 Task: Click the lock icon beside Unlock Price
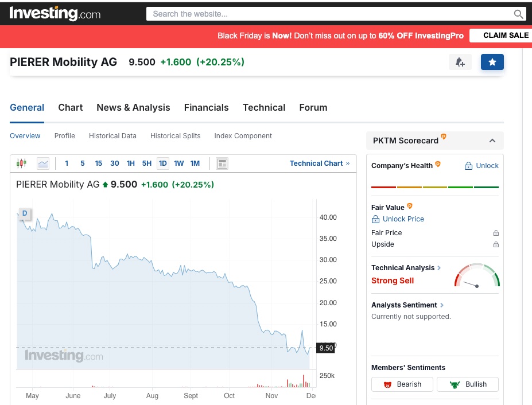click(x=375, y=219)
